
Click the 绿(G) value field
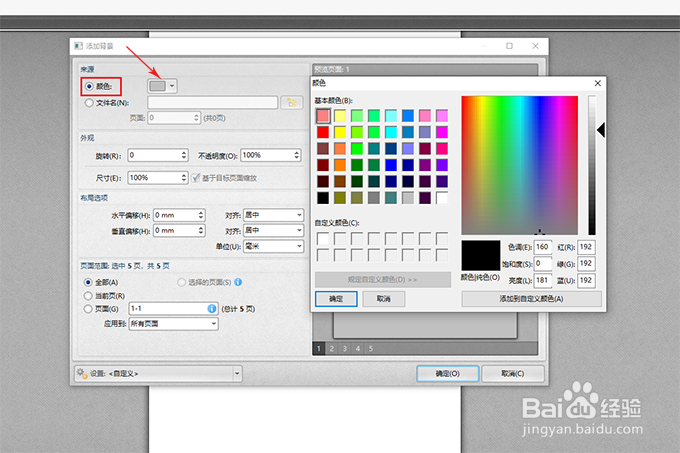click(586, 264)
